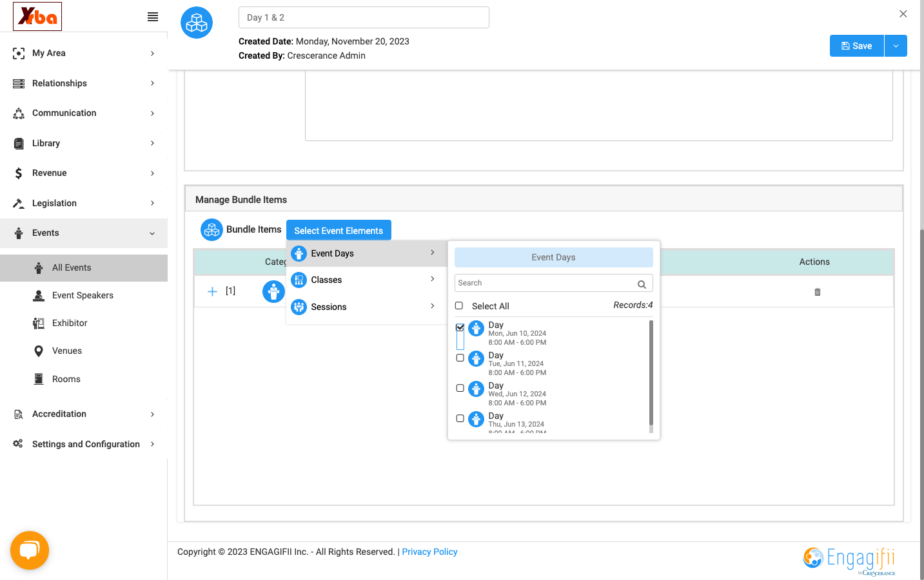This screenshot has height=580, width=924.
Task: Uncheck Day Mon, Jun 10, 2024
Action: pyautogui.click(x=460, y=327)
